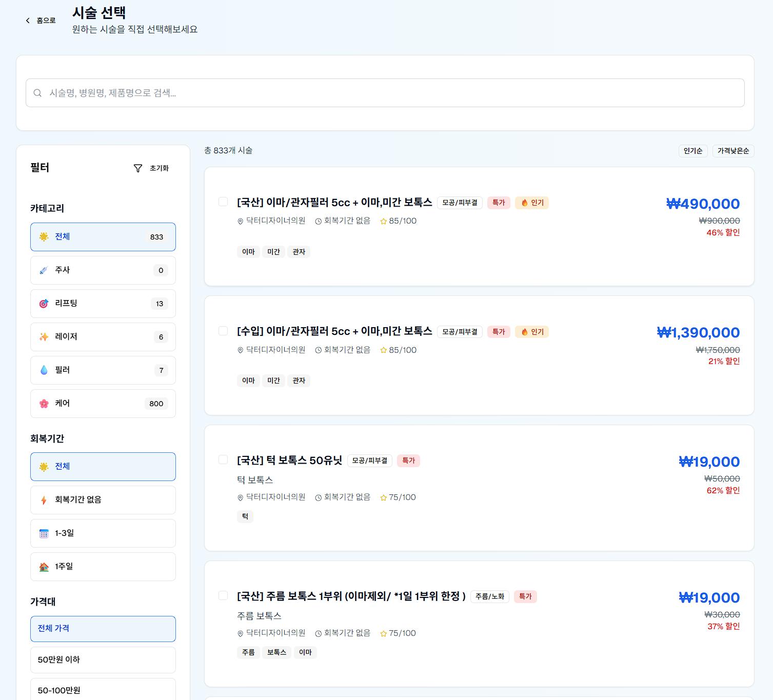Filter by 리프팅 category
Viewport: 773px width, 700px height.
click(x=103, y=304)
